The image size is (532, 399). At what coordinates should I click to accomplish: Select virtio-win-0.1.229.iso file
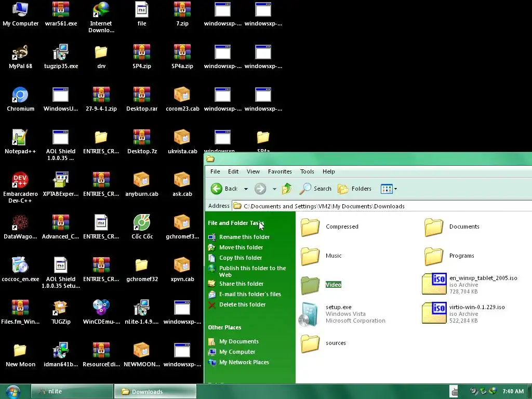coord(463,313)
